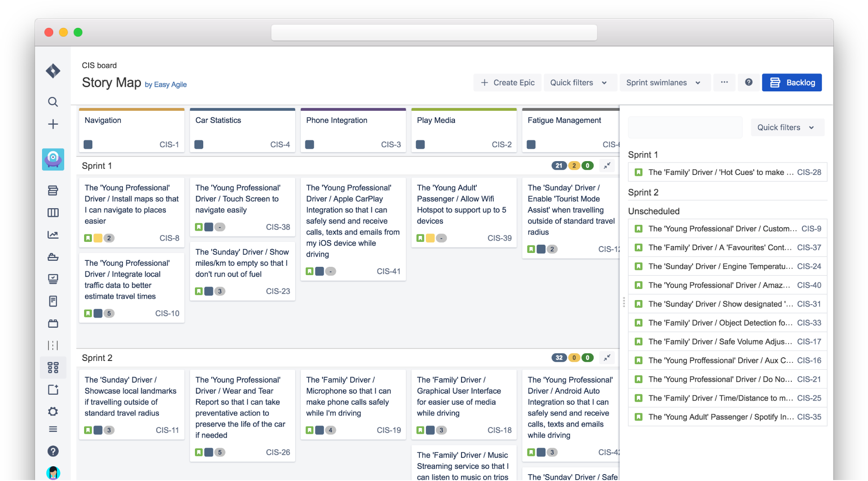Collapse the Sprint 1 swimlane

click(607, 165)
